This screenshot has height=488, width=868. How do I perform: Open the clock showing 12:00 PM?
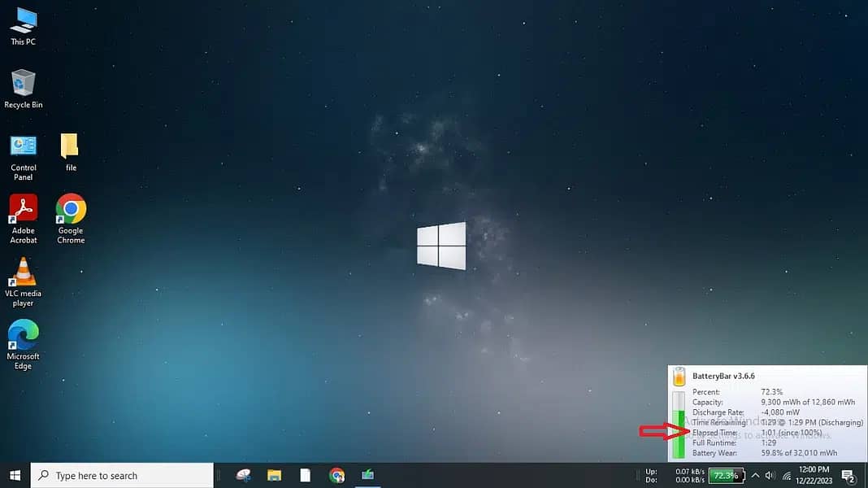[x=814, y=475]
